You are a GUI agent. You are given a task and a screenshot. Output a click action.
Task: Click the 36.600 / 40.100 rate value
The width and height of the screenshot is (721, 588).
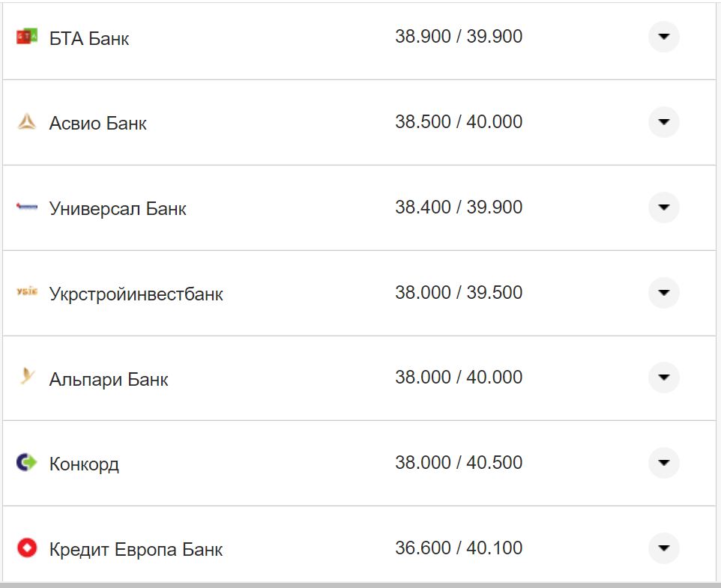[459, 548]
